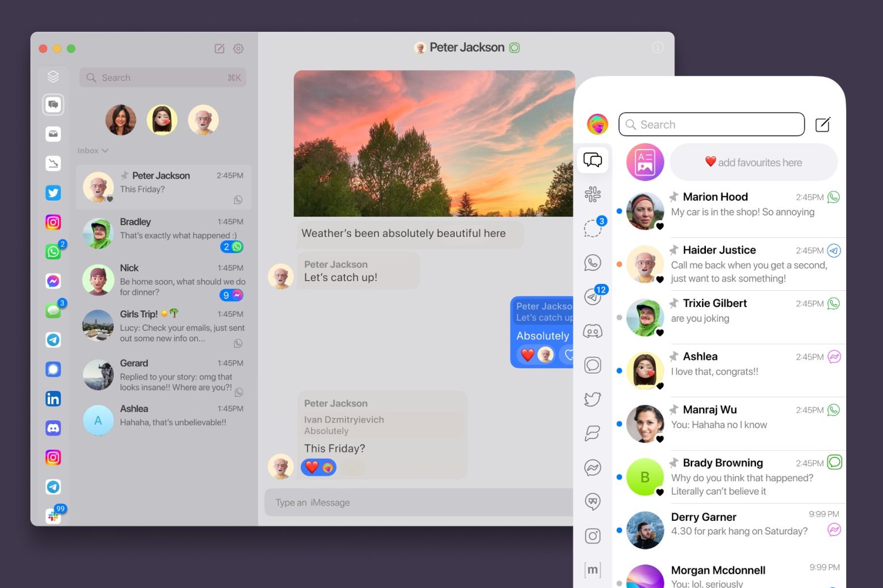This screenshot has height=588, width=883.
Task: Click the "Type an iMessage" input field
Action: tap(419, 502)
